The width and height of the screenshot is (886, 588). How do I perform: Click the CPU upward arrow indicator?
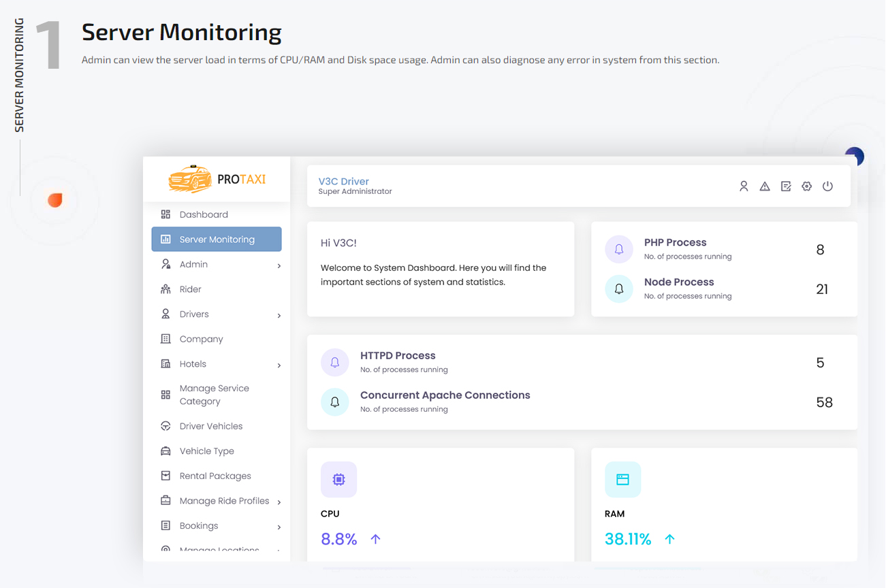click(x=375, y=539)
